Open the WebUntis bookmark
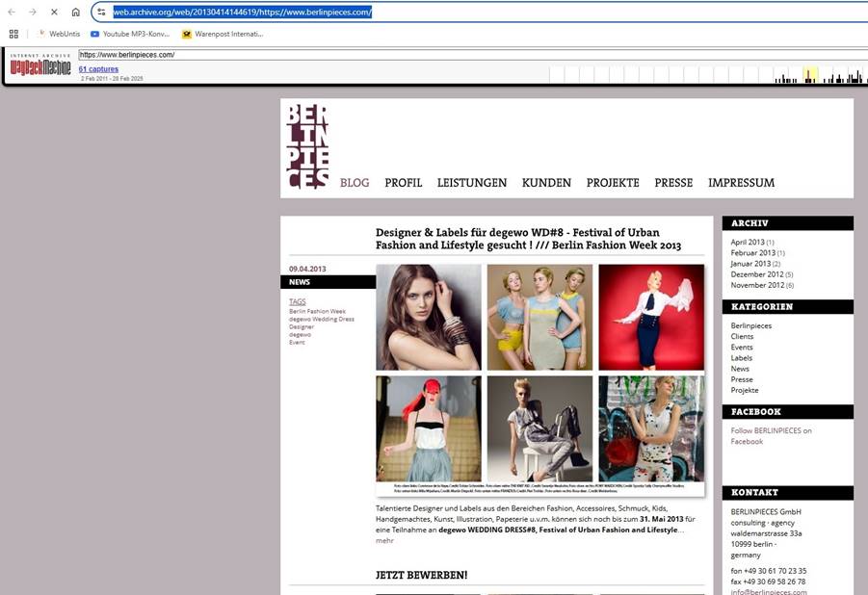This screenshot has width=868, height=595. (x=59, y=34)
